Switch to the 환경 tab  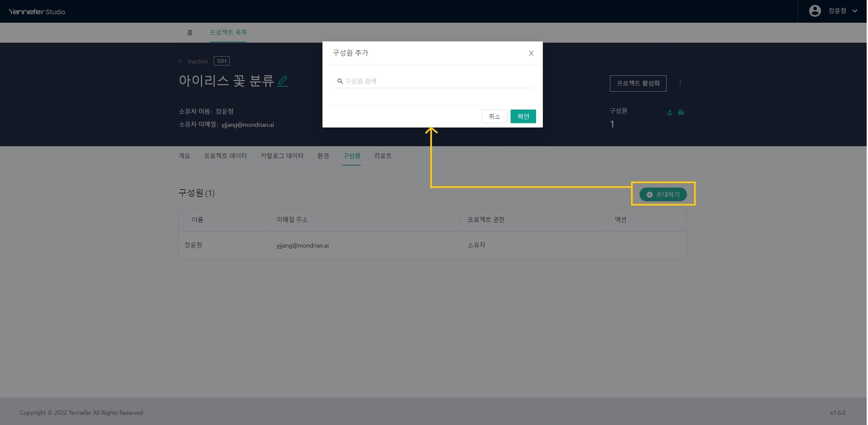coord(323,156)
